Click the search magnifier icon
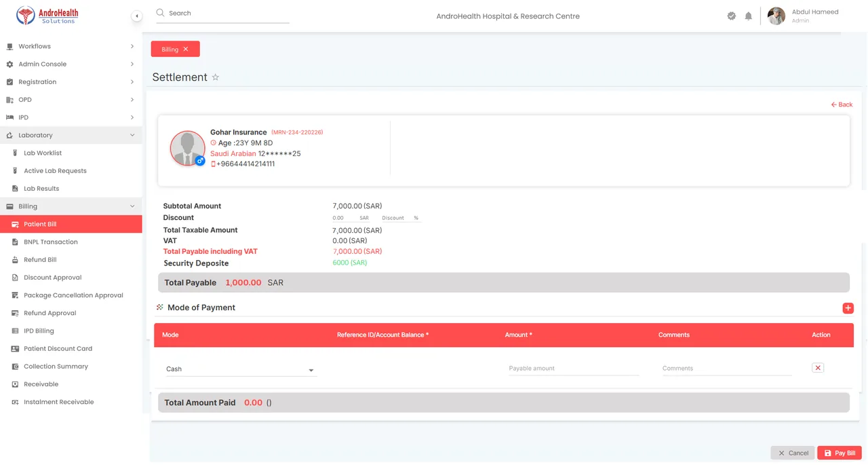Viewport: 868px width, 465px height. point(160,13)
